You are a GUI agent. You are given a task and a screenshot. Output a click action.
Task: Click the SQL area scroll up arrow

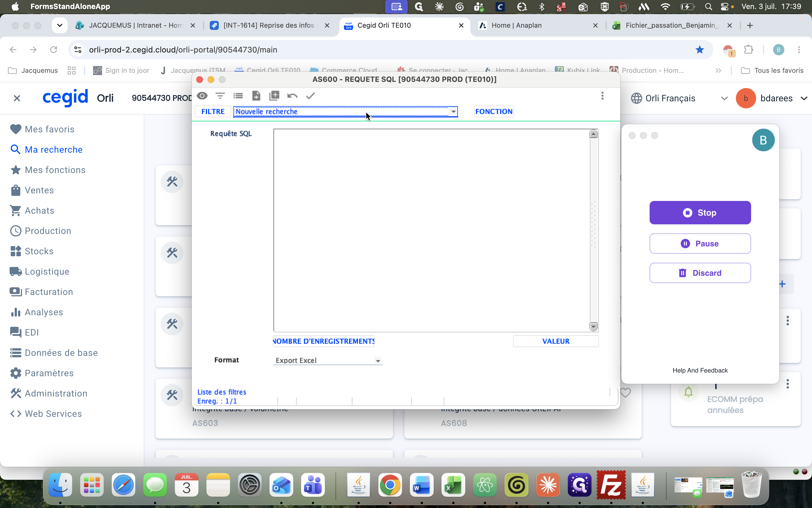(x=593, y=134)
